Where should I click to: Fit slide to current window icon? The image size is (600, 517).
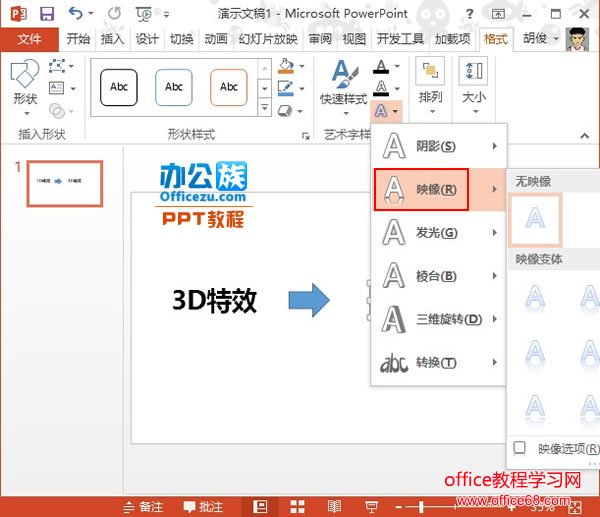coord(575,508)
